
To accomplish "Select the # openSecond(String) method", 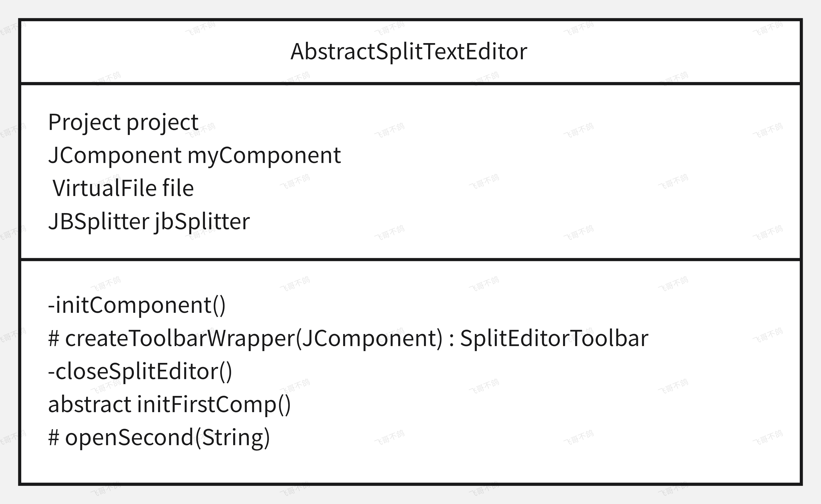I will click(159, 438).
